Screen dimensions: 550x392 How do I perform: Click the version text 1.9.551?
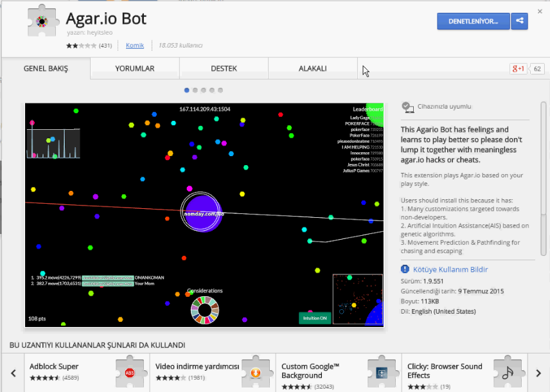tap(433, 281)
